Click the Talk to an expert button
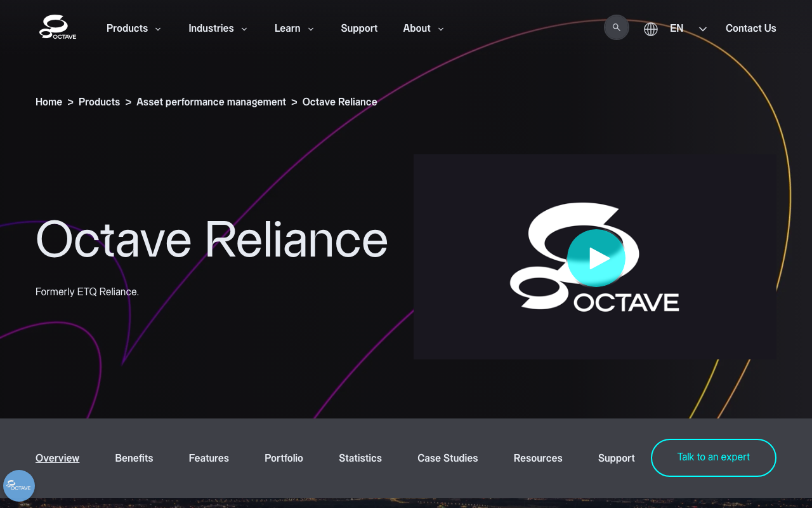The height and width of the screenshot is (508, 812). (714, 458)
